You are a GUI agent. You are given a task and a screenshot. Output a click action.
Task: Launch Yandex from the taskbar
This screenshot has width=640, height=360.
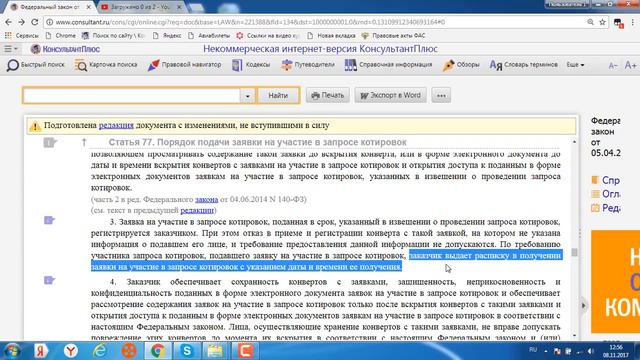[x=41, y=351]
